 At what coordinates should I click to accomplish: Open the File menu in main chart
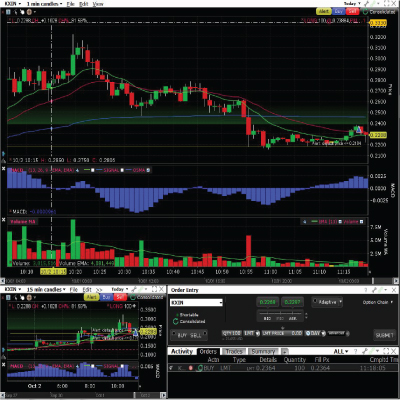coord(71,4)
